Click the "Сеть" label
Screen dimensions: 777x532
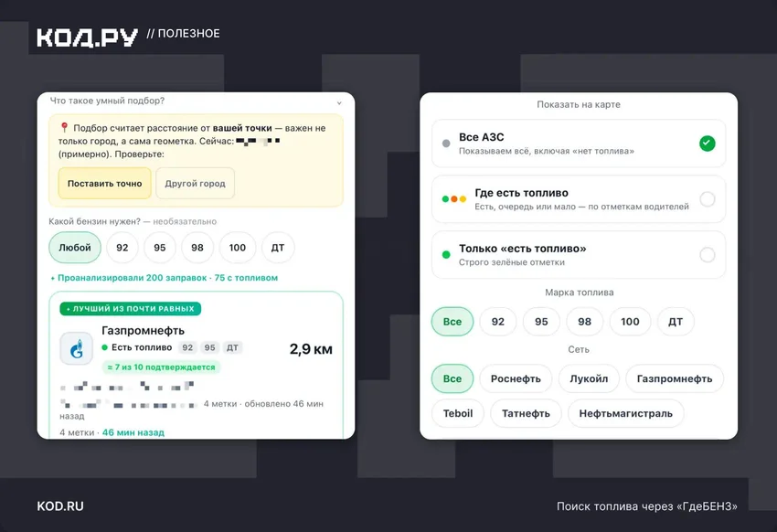coord(579,349)
